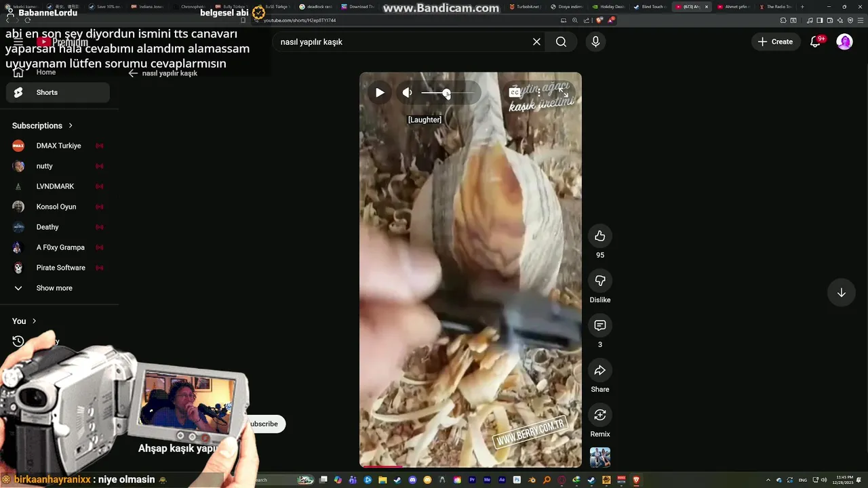Open File Explorer from the taskbar
This screenshot has height=488, width=868.
coord(383,480)
